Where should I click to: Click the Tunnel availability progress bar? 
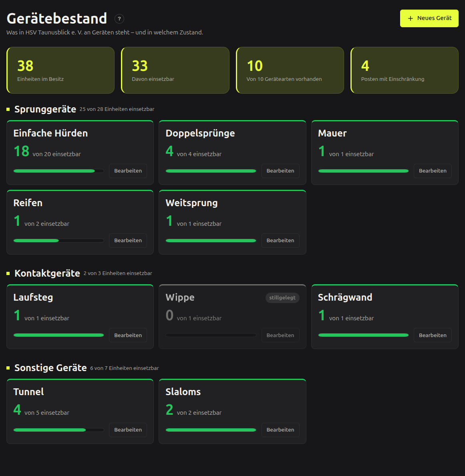coord(58,430)
